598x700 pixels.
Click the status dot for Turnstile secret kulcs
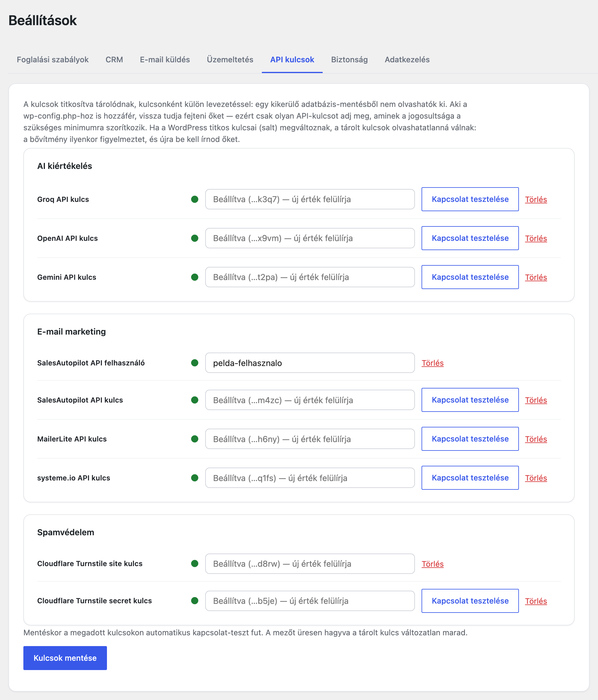click(195, 601)
